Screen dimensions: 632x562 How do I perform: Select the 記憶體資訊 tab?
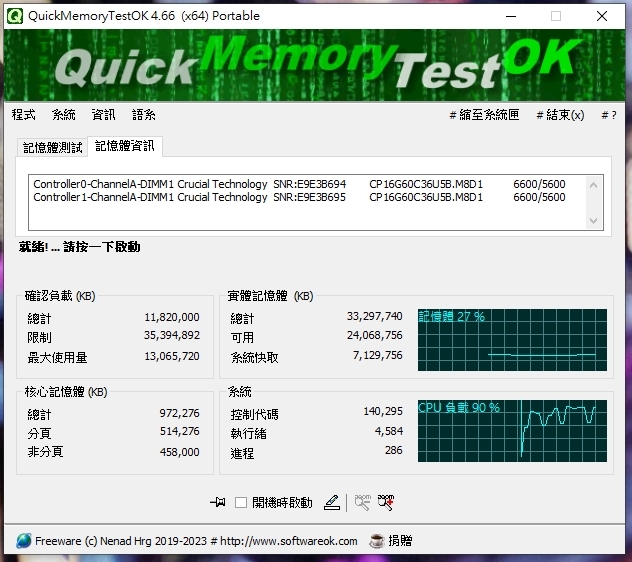125,146
